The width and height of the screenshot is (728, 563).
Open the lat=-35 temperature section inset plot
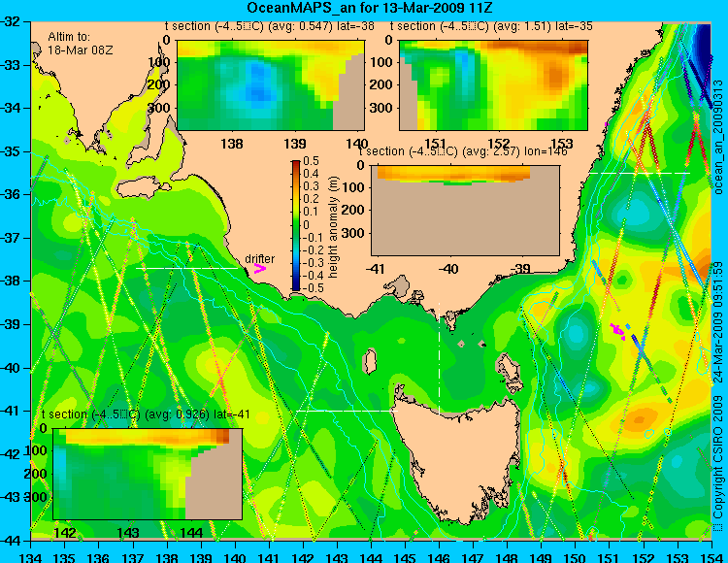[493, 85]
